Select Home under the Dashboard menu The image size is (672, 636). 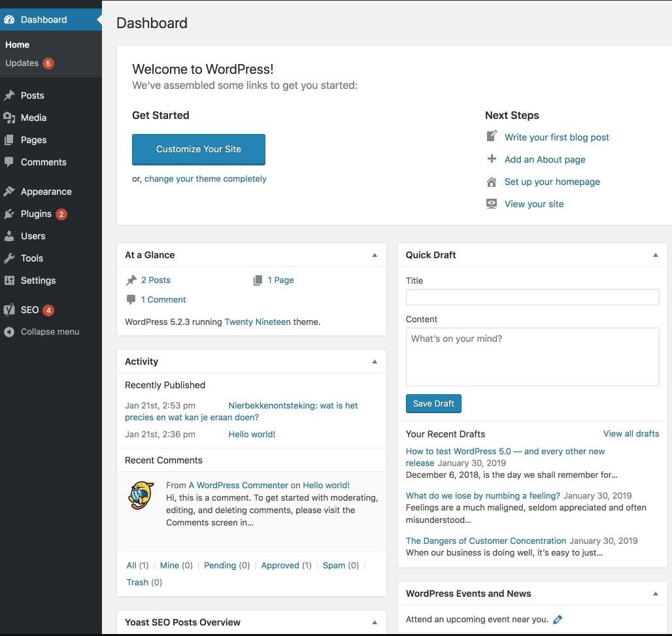click(x=17, y=44)
